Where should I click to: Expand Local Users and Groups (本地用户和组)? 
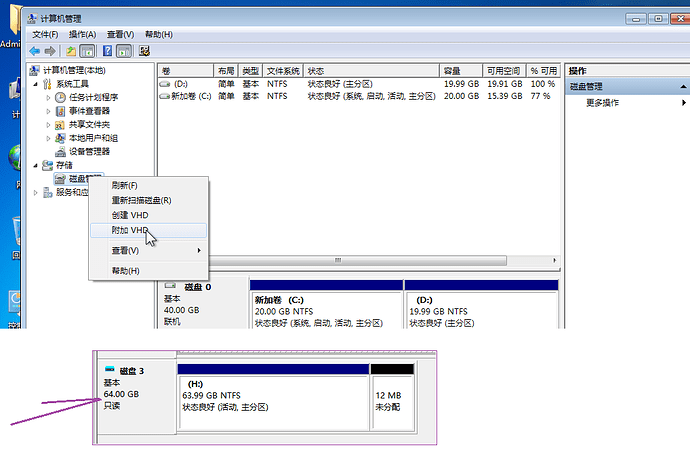tap(50, 138)
